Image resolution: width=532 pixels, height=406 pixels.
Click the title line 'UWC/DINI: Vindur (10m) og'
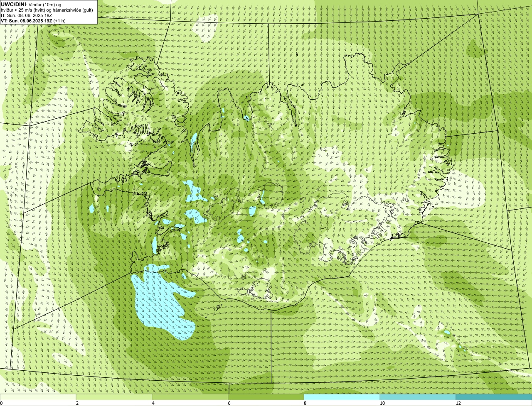point(31,4)
